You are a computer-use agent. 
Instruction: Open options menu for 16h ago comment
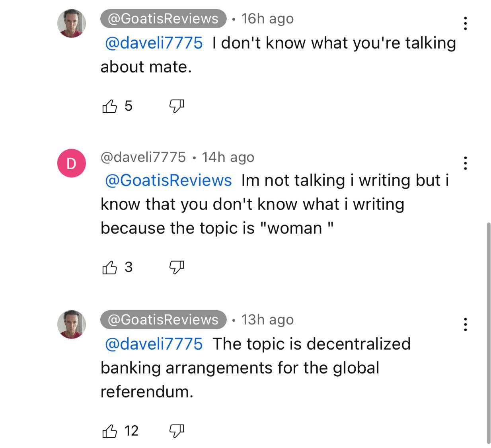pyautogui.click(x=465, y=23)
